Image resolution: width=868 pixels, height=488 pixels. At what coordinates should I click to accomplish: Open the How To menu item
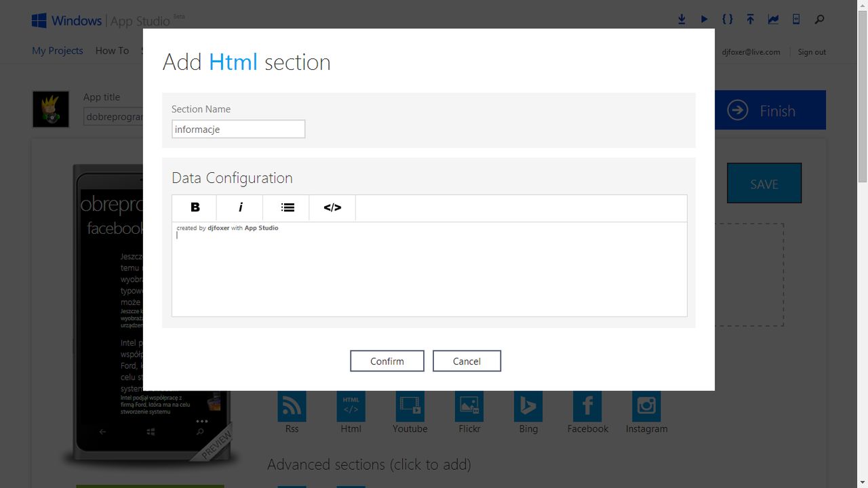tap(112, 51)
